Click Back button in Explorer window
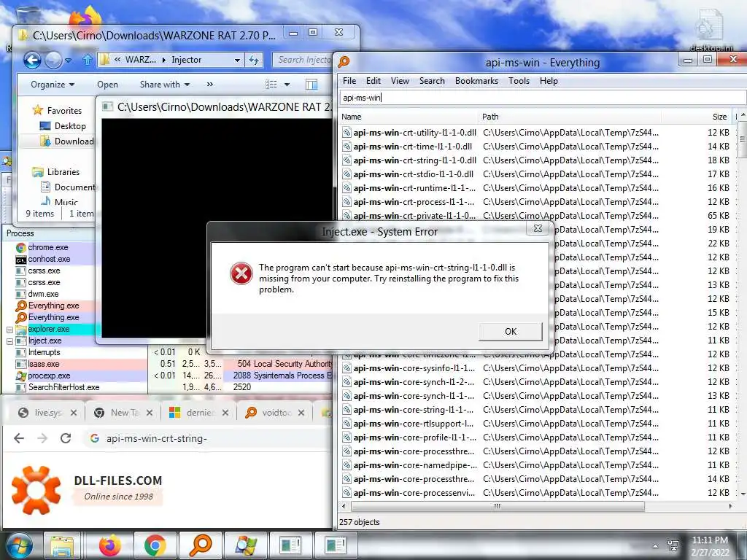Viewport: 747px width, 560px height. (32, 60)
